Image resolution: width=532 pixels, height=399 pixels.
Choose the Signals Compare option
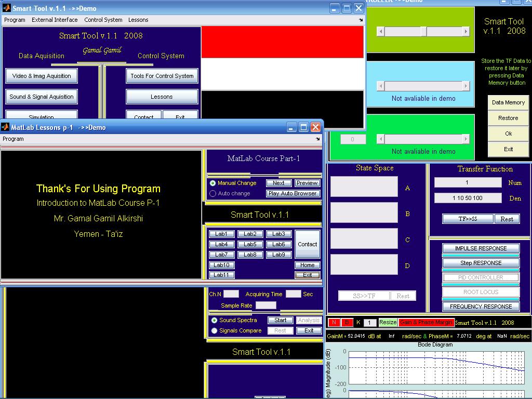pos(215,330)
